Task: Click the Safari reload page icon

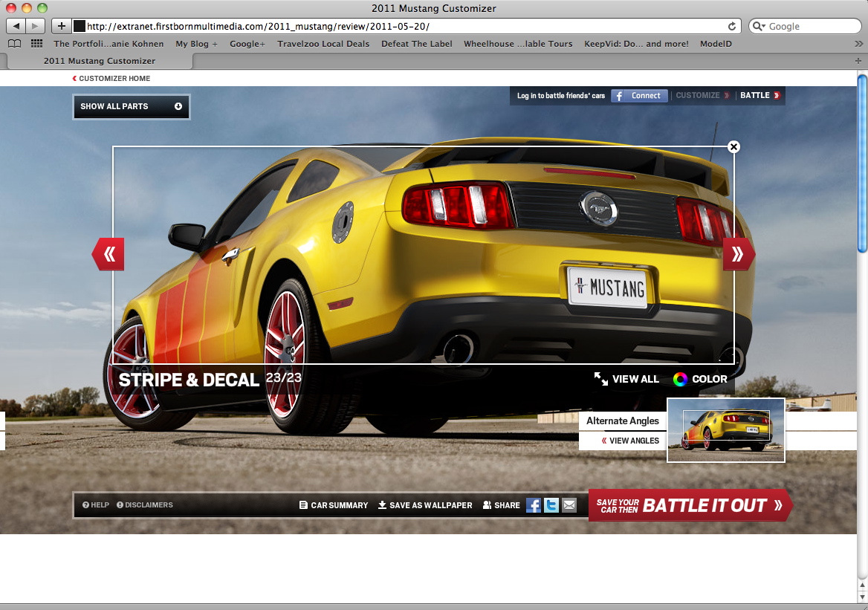Action: pos(732,26)
